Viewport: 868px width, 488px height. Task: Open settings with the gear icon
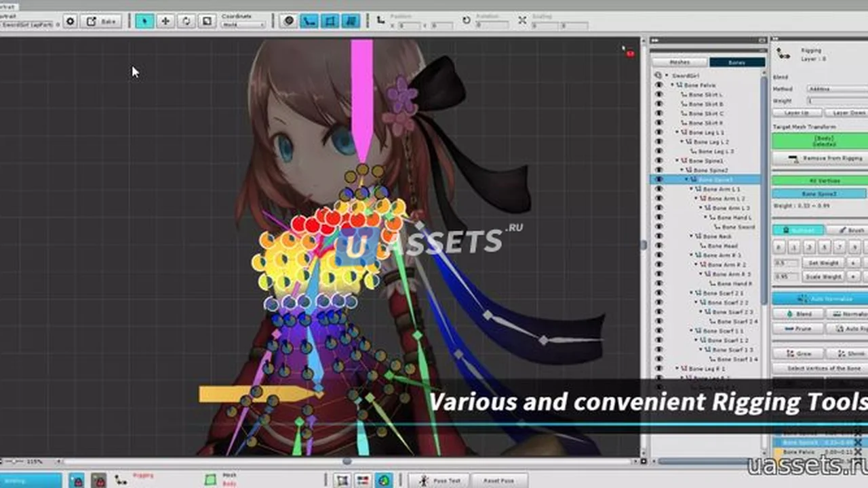tap(70, 21)
